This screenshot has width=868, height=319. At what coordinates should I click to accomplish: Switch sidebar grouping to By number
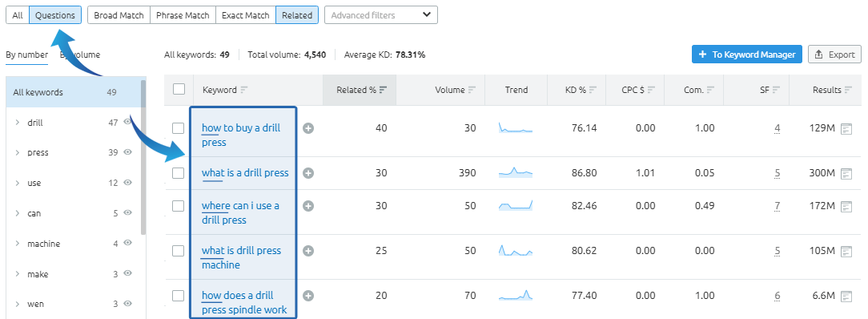pyautogui.click(x=26, y=55)
